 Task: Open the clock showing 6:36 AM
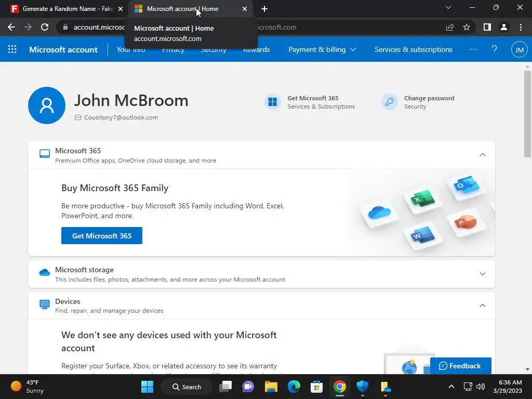[x=507, y=387]
